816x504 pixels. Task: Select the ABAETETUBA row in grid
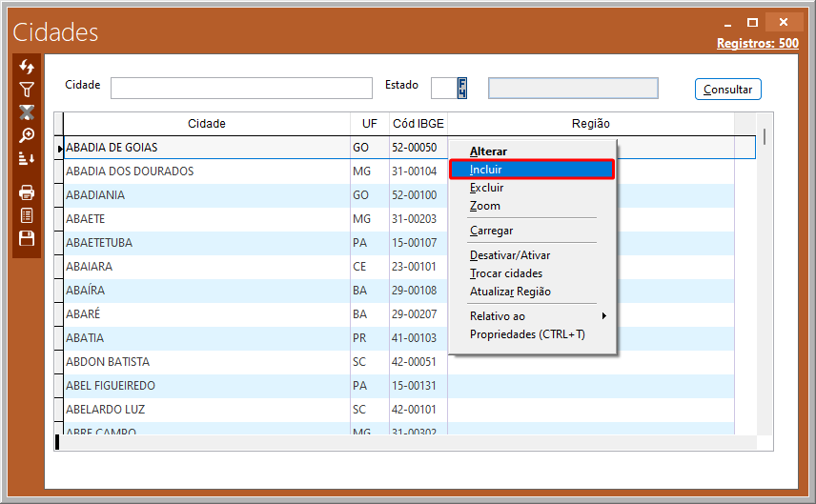206,243
